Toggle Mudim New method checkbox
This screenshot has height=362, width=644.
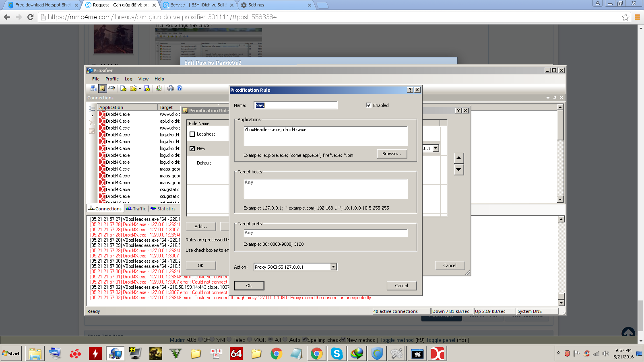(344, 339)
